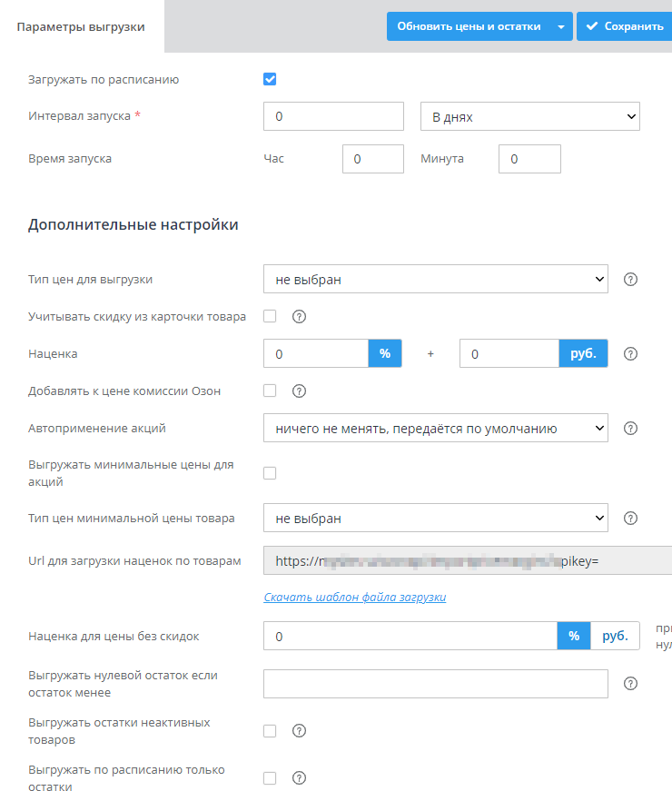The height and width of the screenshot is (791, 672).
Task: Expand the Автоприменение акций dropdown
Action: (436, 429)
